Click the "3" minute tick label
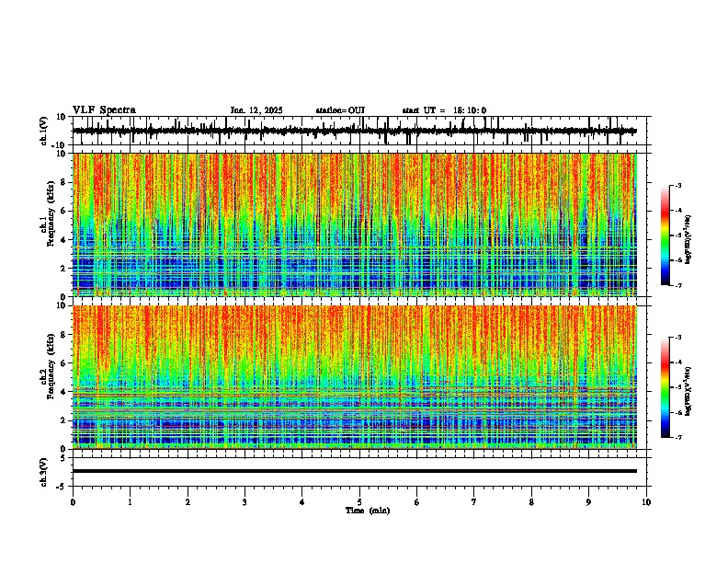The height and width of the screenshot is (563, 728). pyautogui.click(x=245, y=502)
